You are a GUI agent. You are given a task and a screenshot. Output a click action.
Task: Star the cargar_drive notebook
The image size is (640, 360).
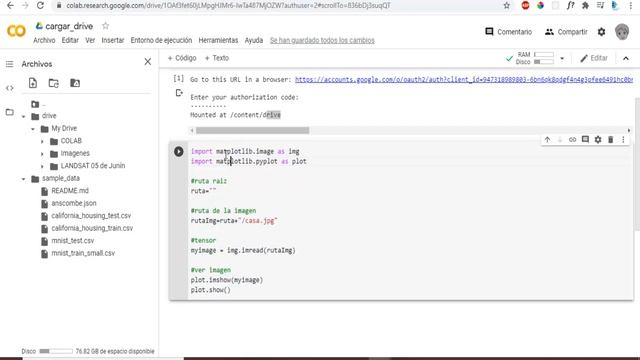106,26
